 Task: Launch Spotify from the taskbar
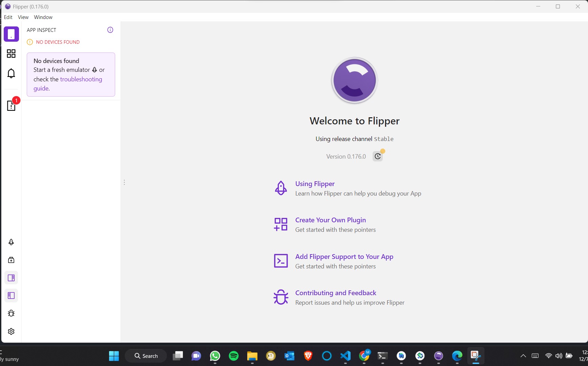(x=234, y=356)
